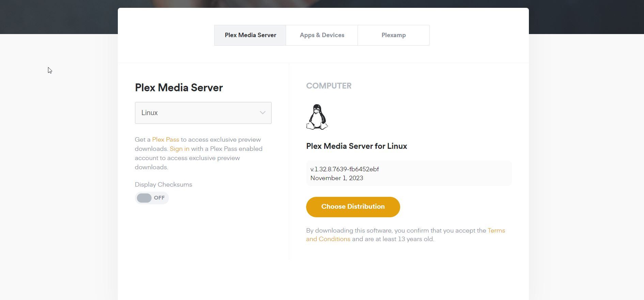Select the Plex Media Server tab
Viewport: 644px width, 300px height.
tap(250, 35)
